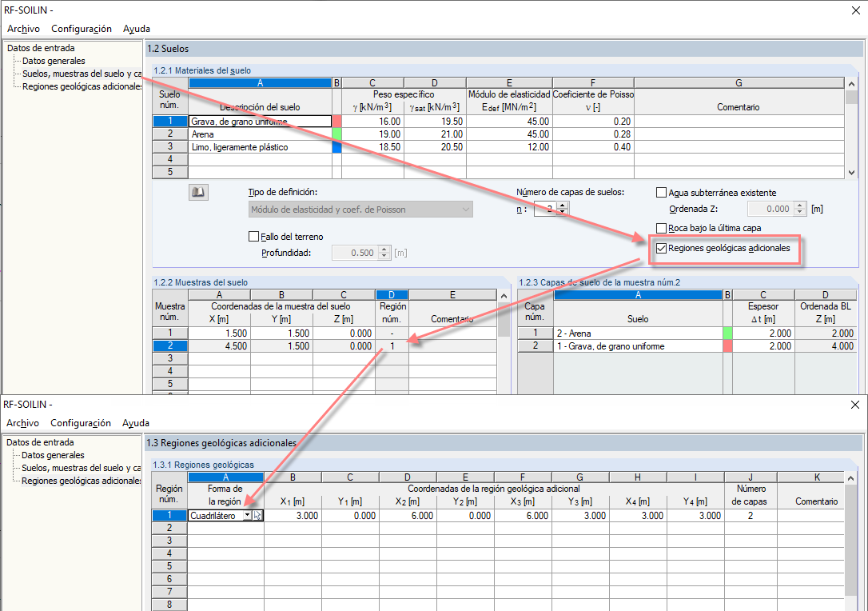
Task: Expand the Cuadrilátero region shape dropdown
Action: [248, 516]
